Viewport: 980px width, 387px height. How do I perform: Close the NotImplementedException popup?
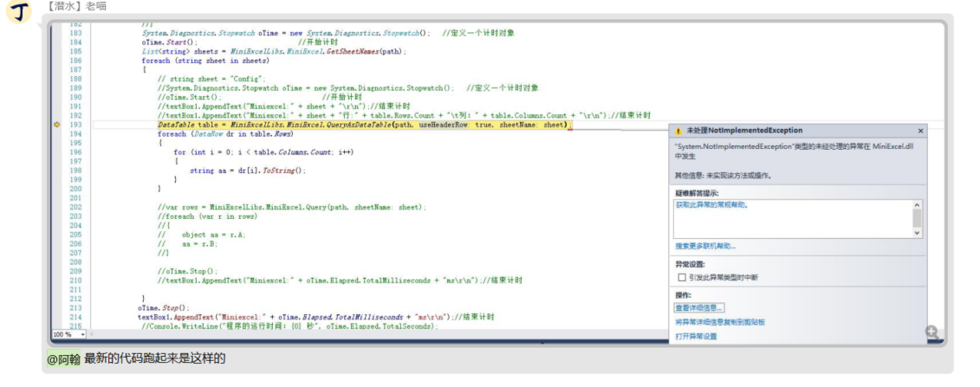(920, 131)
